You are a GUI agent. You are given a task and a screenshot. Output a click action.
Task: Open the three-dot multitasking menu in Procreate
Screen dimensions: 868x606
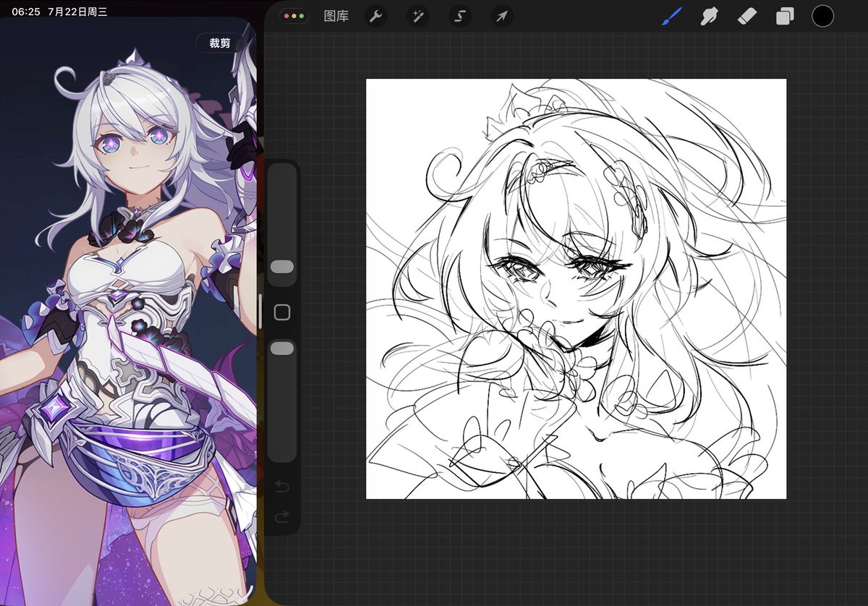[294, 16]
